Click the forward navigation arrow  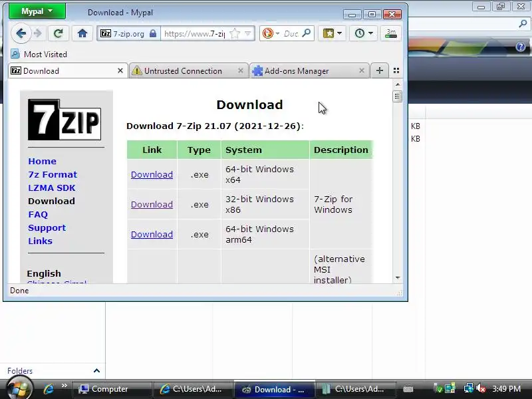(38, 33)
